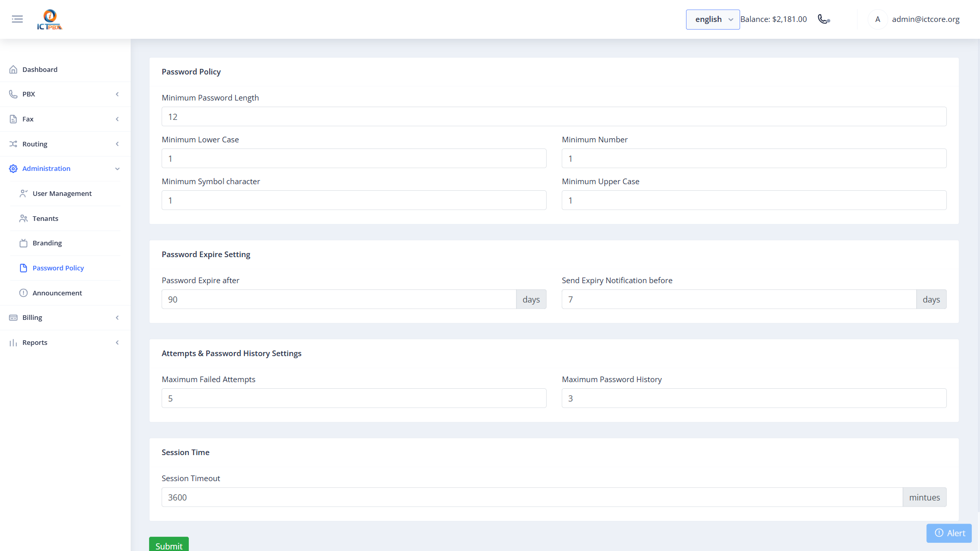Open the english language dropdown
This screenshot has width=980, height=551.
pyautogui.click(x=713, y=19)
